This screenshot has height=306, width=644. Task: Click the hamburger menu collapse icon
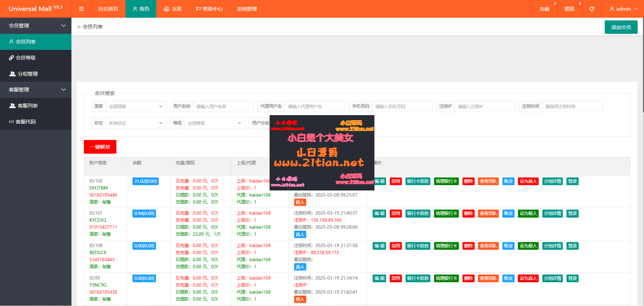[x=81, y=9]
